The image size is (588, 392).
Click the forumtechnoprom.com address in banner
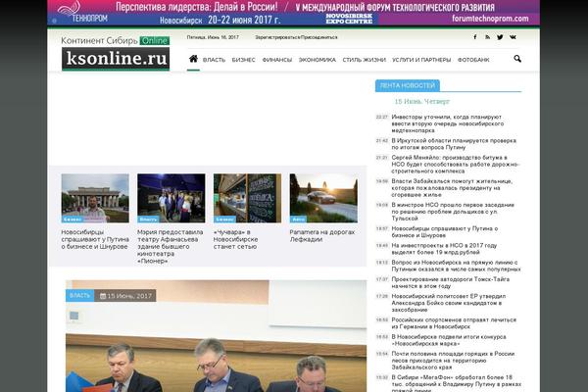coord(490,19)
